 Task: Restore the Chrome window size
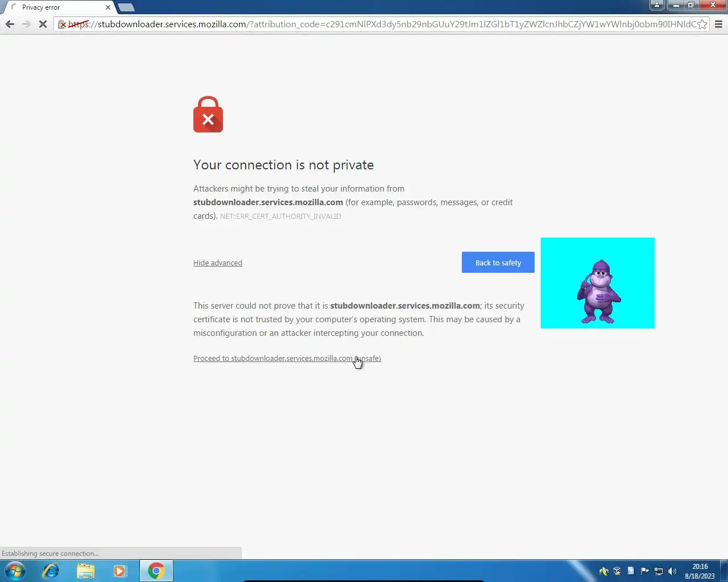coord(690,5)
